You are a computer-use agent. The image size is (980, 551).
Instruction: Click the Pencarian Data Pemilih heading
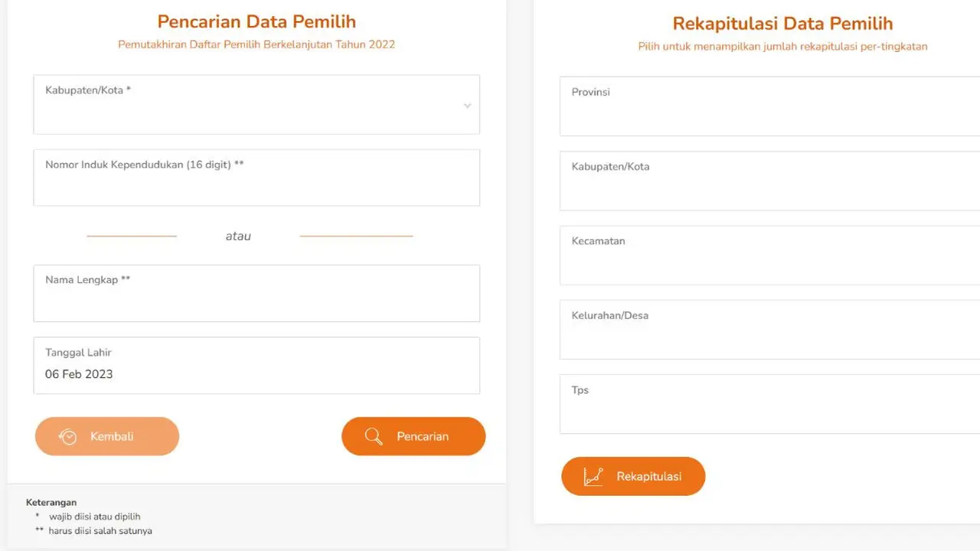(x=256, y=21)
